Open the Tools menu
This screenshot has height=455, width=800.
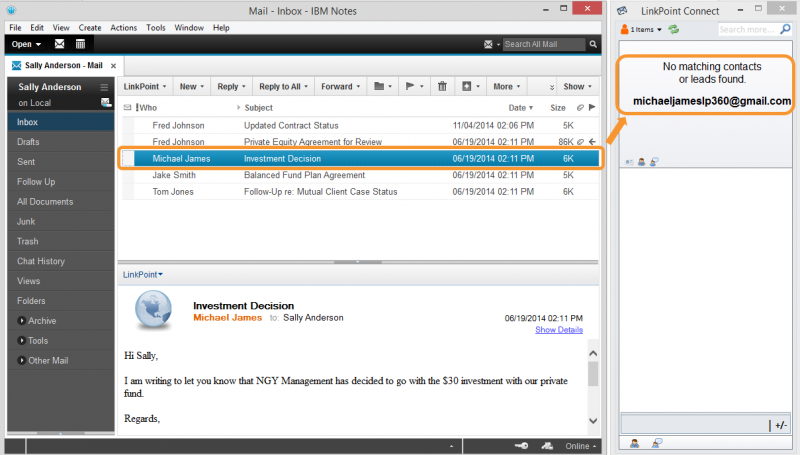[156, 28]
